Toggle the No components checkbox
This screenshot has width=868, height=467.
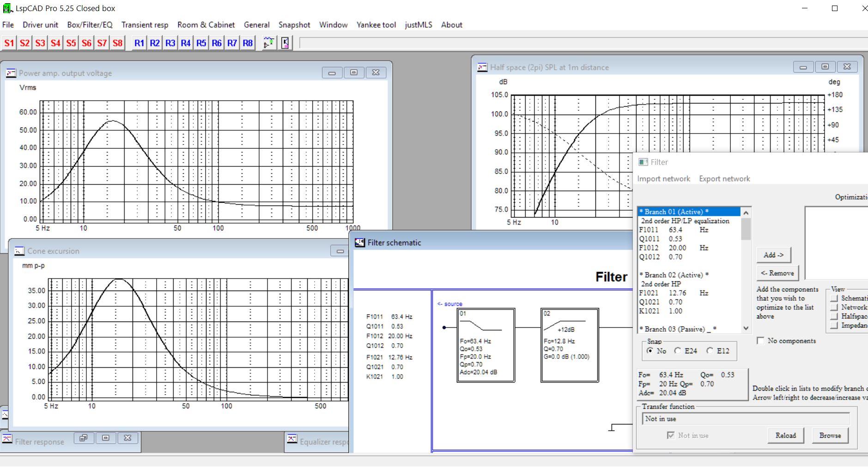760,340
